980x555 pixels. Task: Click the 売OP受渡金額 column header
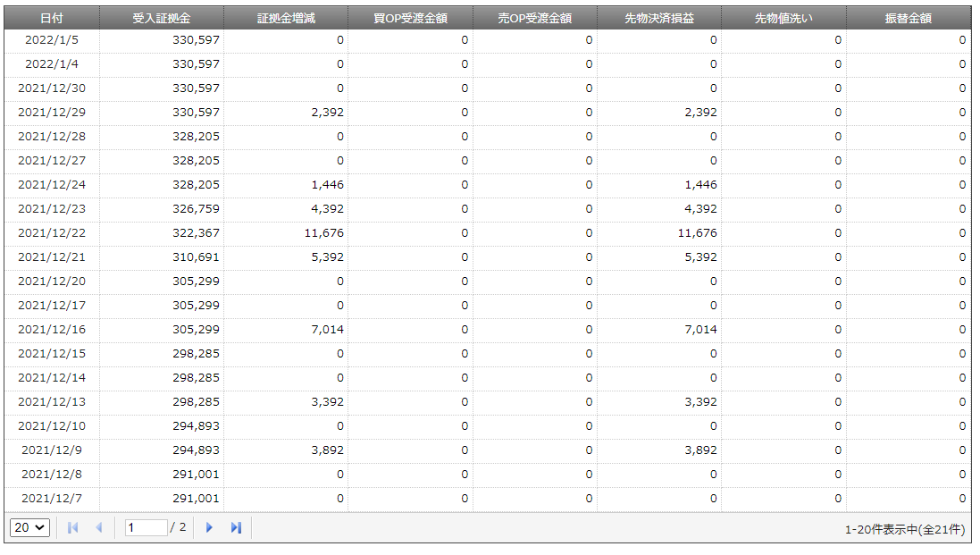tap(535, 18)
